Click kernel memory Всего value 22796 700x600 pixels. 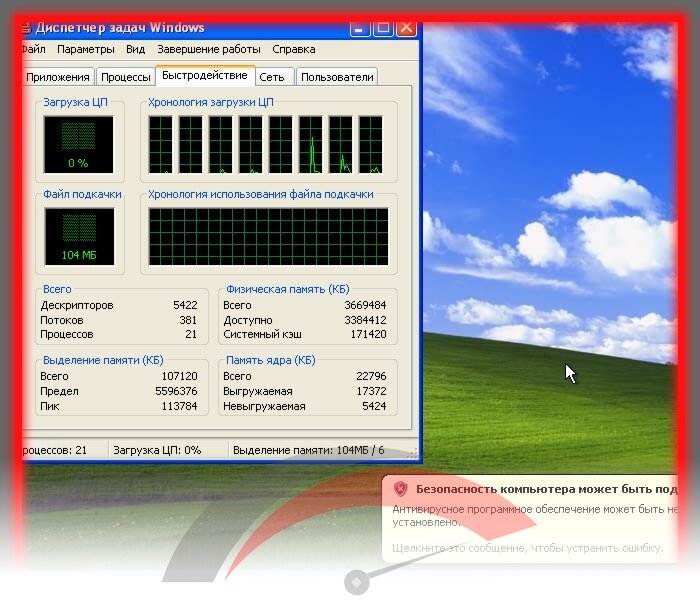[x=371, y=376]
